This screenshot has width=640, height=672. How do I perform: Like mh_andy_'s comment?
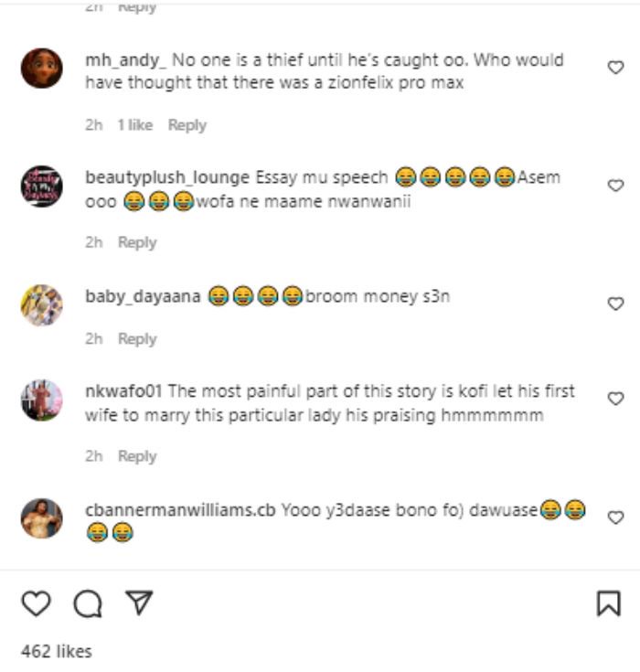point(615,68)
